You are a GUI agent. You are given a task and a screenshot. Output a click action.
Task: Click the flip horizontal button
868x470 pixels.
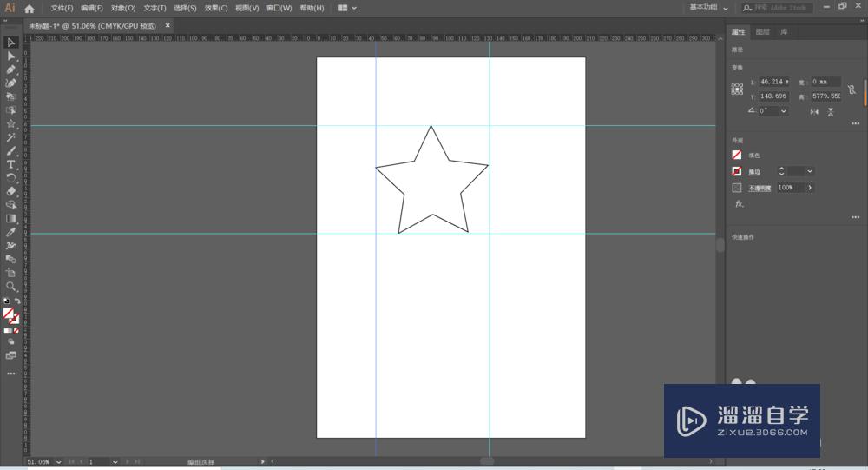point(814,112)
